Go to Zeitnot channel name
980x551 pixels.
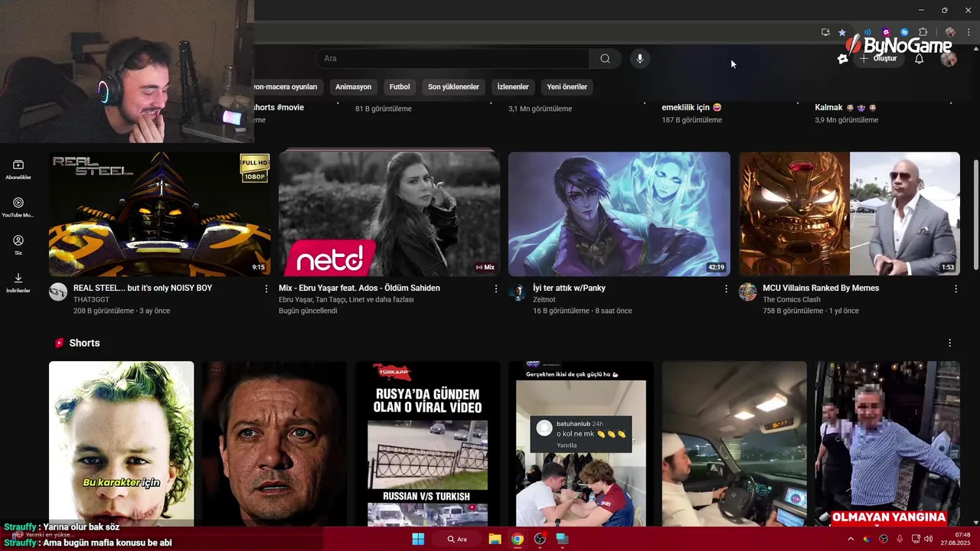[544, 300]
